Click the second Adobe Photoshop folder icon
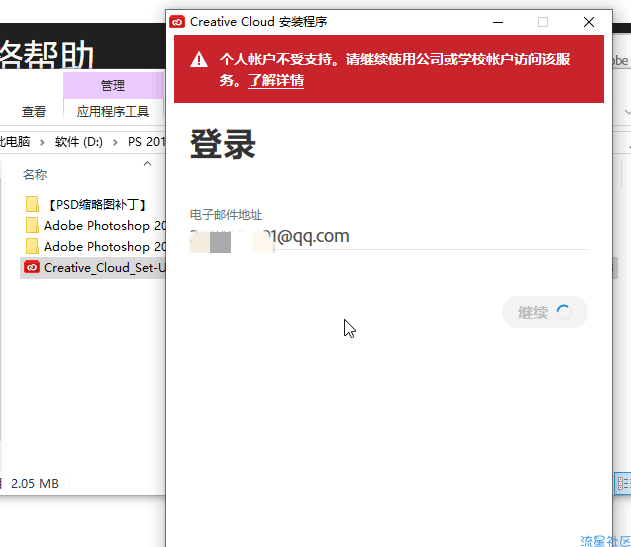The image size is (631, 547). pyautogui.click(x=32, y=246)
